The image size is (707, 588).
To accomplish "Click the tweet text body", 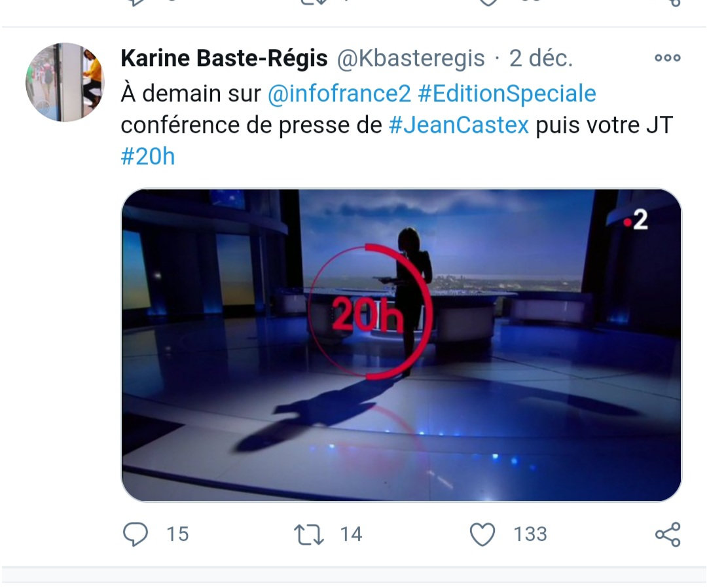I will 397,125.
